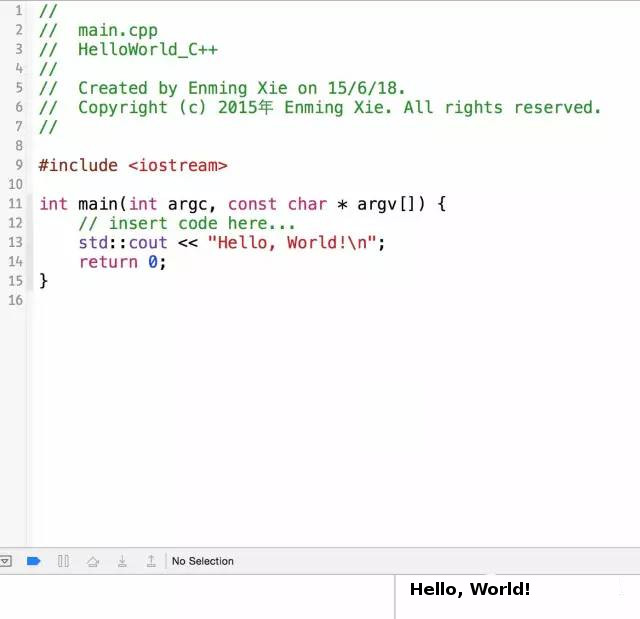Image resolution: width=640 pixels, height=619 pixels.
Task: Click the argv[] parameter
Action: click(x=386, y=204)
